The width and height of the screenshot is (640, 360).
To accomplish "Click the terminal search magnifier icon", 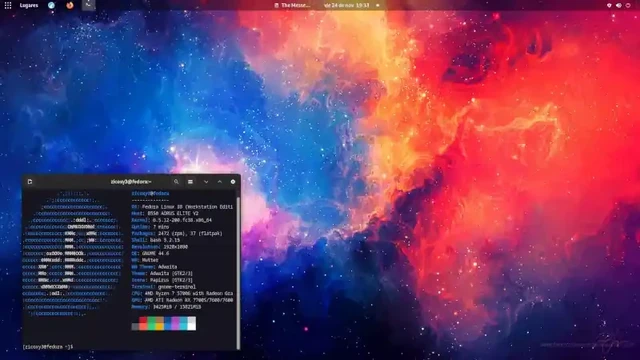I will click(x=176, y=182).
